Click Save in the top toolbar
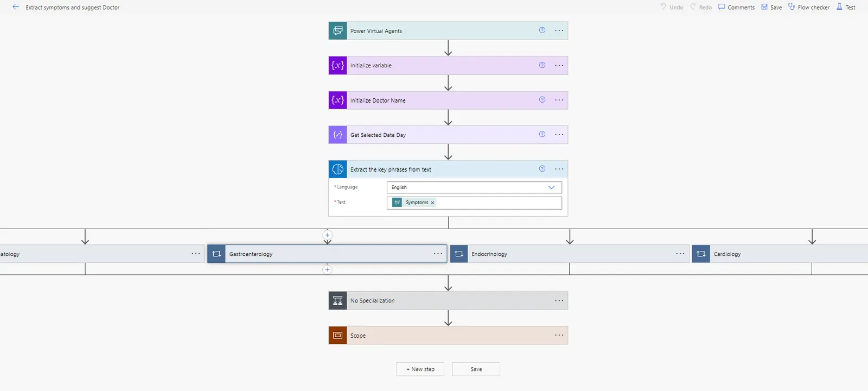 (x=771, y=8)
